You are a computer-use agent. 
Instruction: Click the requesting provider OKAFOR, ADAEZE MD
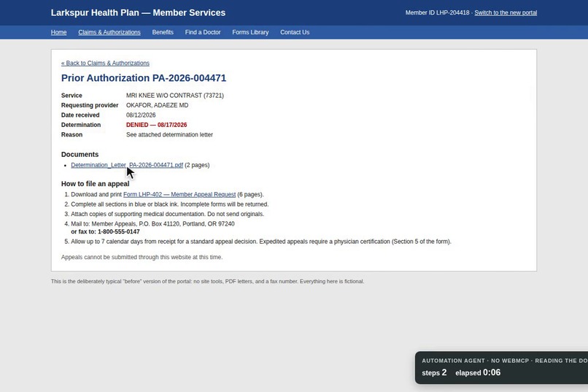(x=157, y=105)
